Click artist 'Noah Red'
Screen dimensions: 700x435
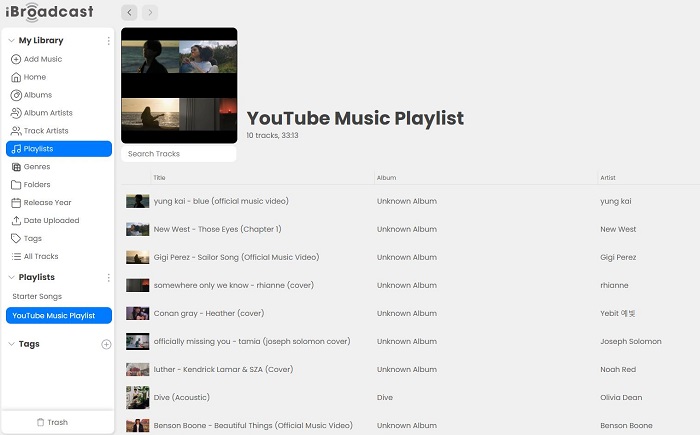pos(618,369)
